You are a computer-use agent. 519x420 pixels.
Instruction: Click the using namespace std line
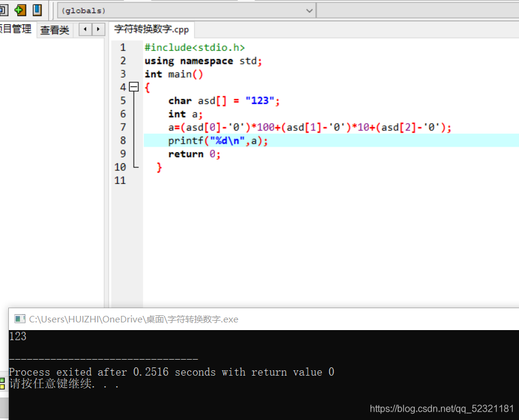pos(203,62)
